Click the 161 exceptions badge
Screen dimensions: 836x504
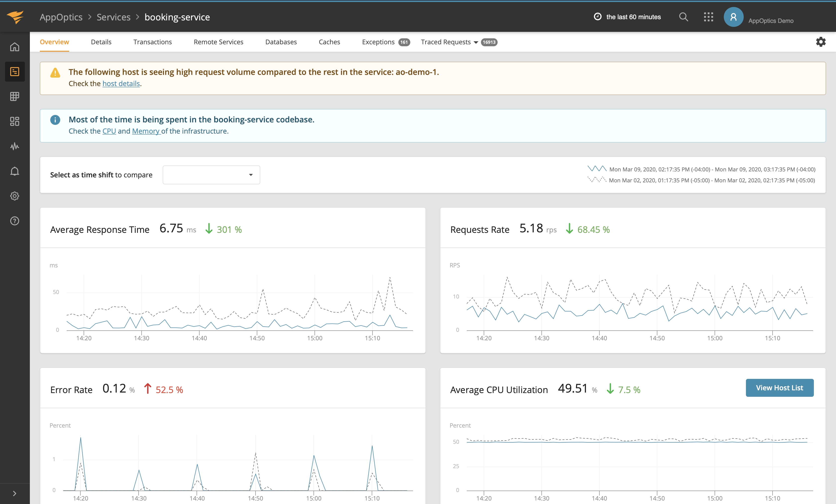coord(404,42)
